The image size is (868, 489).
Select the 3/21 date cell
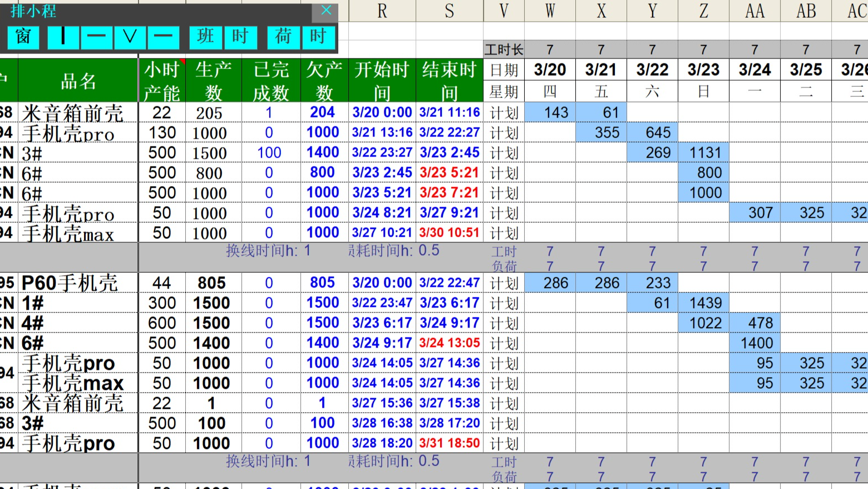[x=601, y=70]
